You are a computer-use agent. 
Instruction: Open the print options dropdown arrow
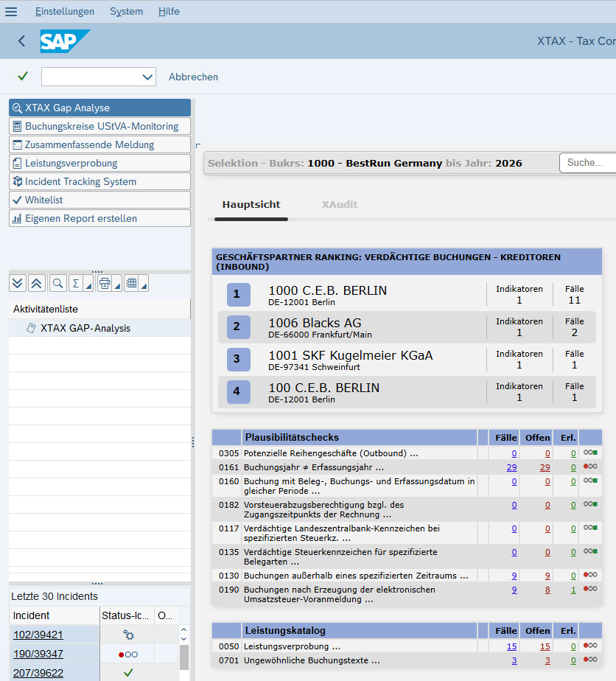coord(117,284)
